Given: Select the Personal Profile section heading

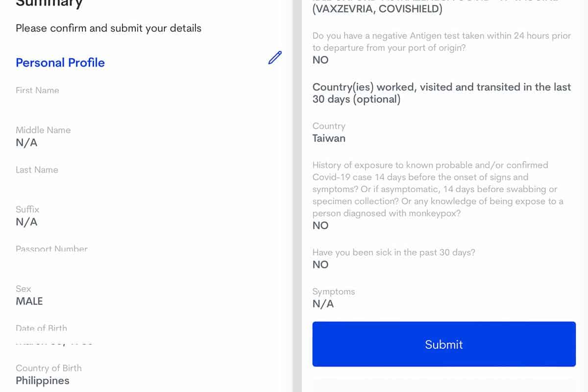Looking at the screenshot, I should pos(60,63).
